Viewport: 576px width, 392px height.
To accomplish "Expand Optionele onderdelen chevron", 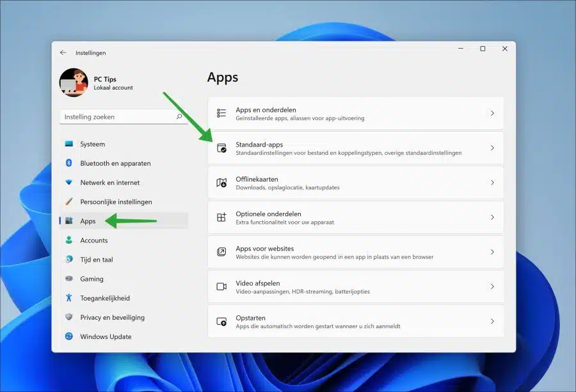I will [492, 217].
